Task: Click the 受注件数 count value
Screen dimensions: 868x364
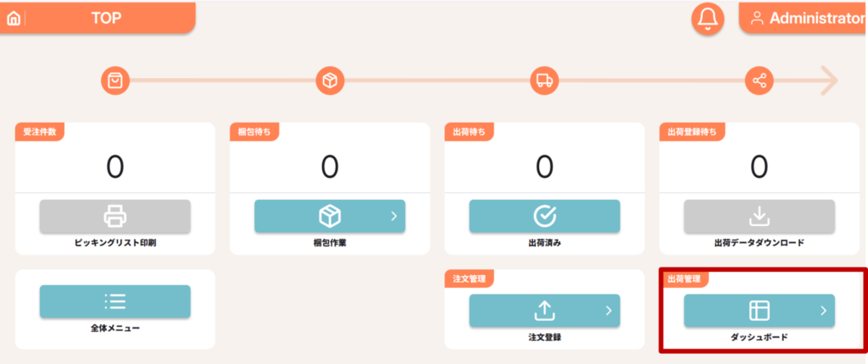Action: tap(115, 167)
